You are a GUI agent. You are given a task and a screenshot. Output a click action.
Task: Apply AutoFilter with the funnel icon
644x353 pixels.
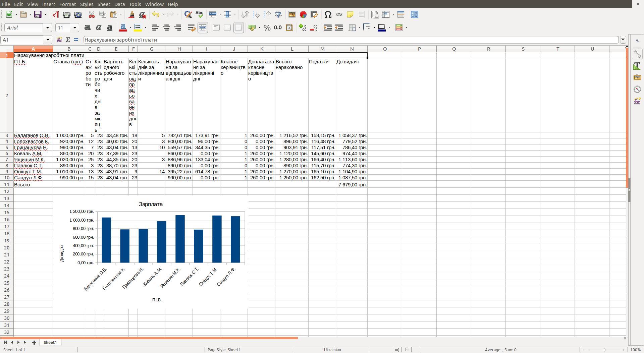(278, 14)
